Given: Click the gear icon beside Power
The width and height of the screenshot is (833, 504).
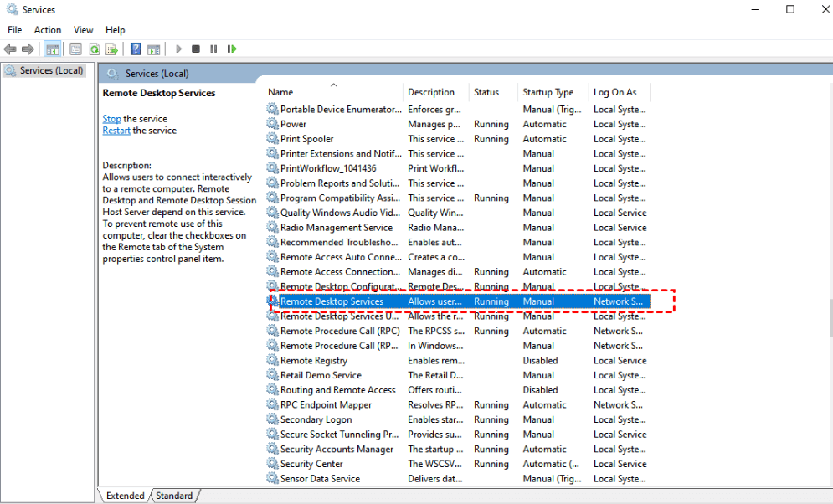Looking at the screenshot, I should point(273,124).
